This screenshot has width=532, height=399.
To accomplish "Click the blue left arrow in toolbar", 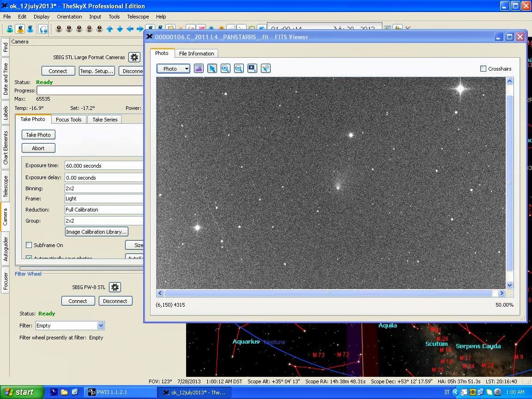I will point(130,29).
